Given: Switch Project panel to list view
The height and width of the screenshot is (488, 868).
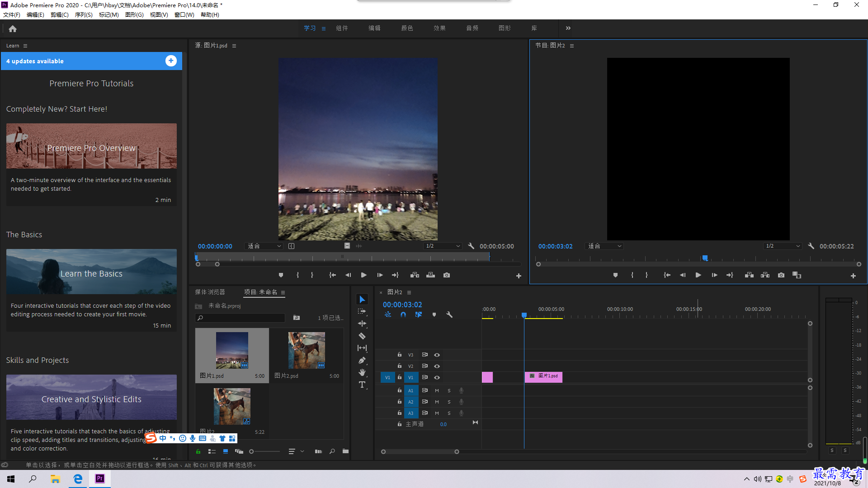Looking at the screenshot, I should pos(212,451).
